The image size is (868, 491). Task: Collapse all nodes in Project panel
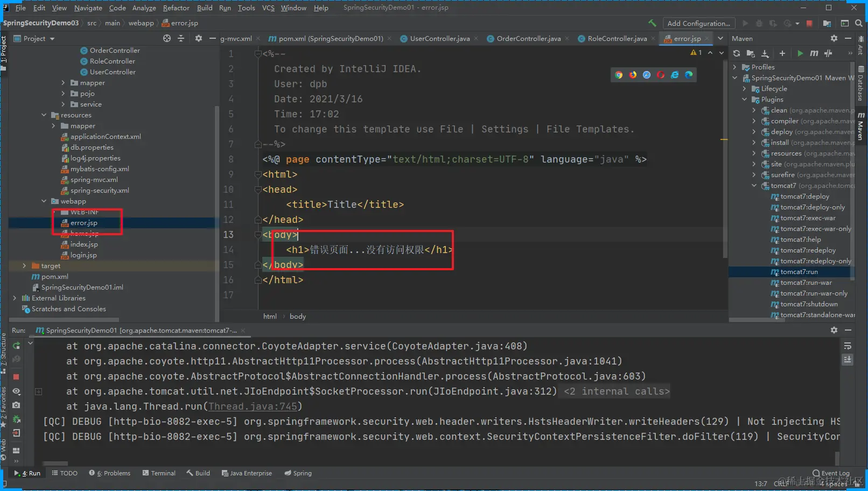pos(181,38)
